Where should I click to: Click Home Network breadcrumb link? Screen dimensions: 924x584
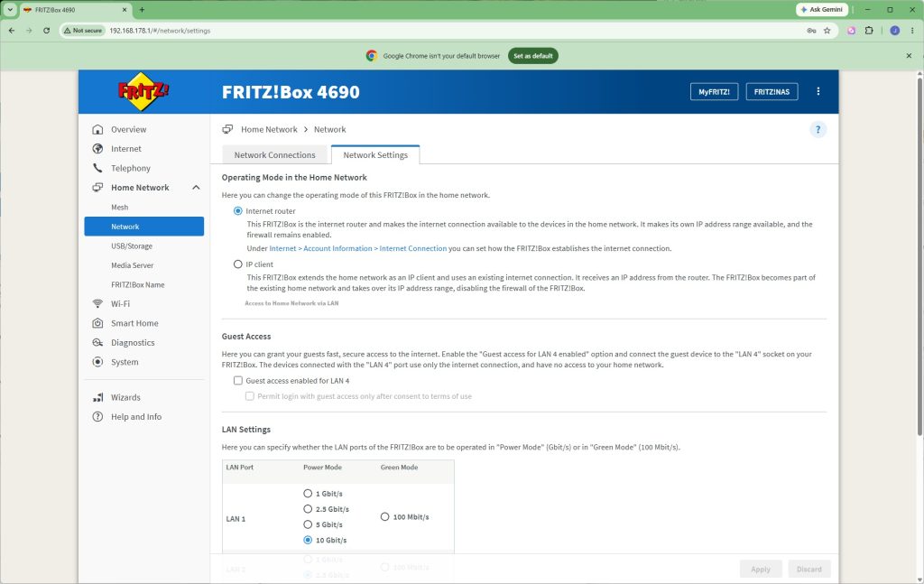click(x=269, y=130)
